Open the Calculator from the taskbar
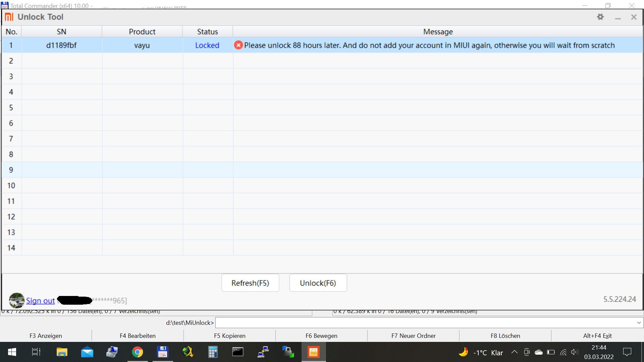 click(213, 352)
